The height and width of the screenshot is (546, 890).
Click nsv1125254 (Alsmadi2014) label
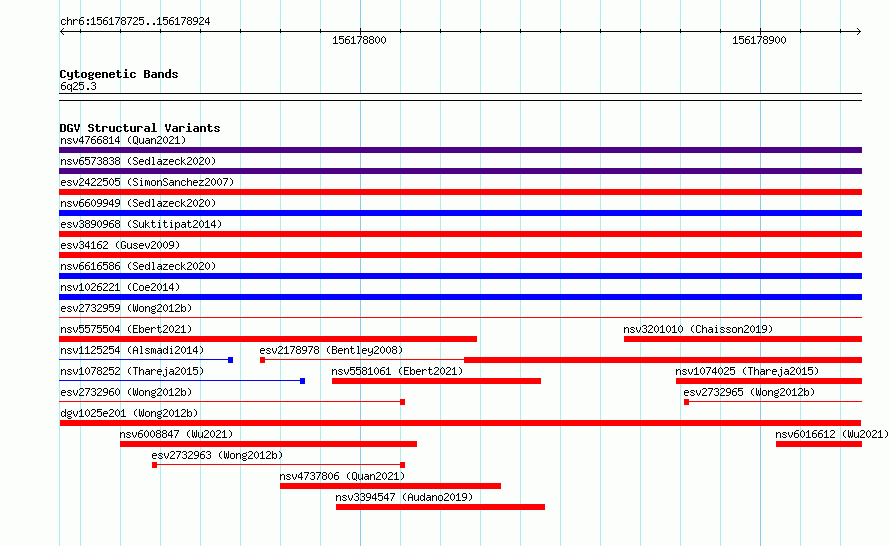[x=132, y=350]
